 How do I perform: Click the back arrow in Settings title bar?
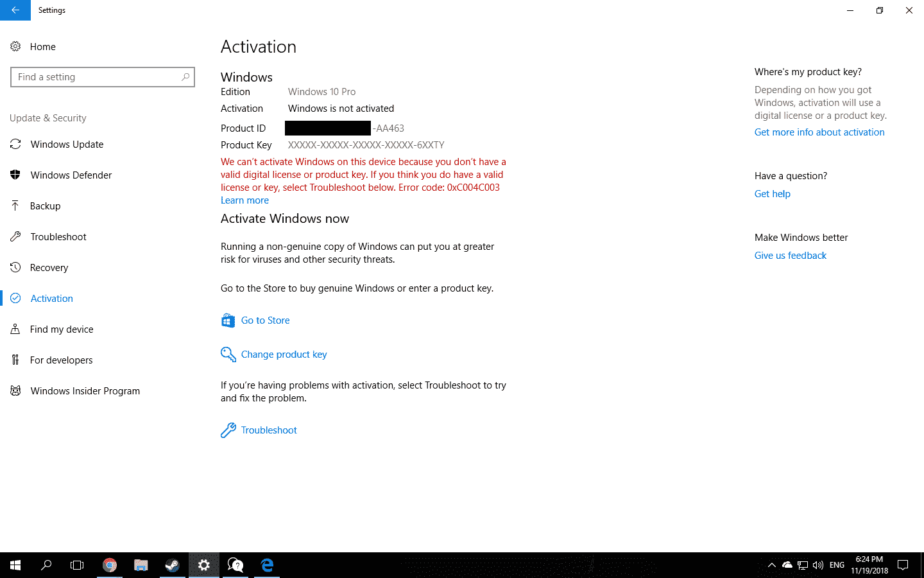tap(15, 10)
